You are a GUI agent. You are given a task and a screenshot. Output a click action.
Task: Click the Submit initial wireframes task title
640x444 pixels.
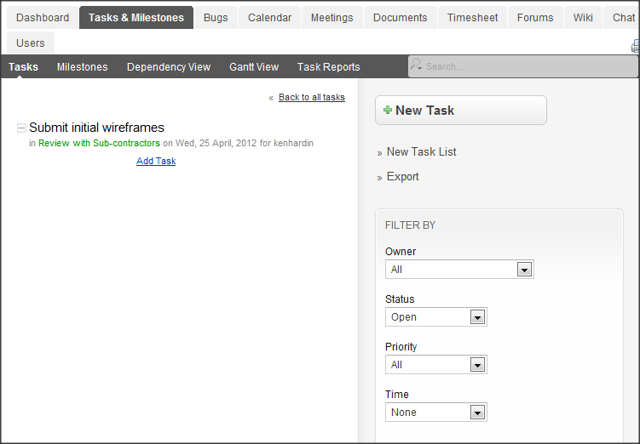pyautogui.click(x=97, y=127)
